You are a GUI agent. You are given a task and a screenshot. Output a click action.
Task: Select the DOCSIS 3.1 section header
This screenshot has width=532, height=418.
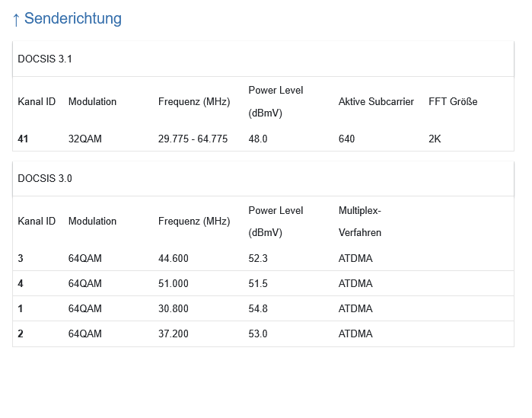coord(45,59)
